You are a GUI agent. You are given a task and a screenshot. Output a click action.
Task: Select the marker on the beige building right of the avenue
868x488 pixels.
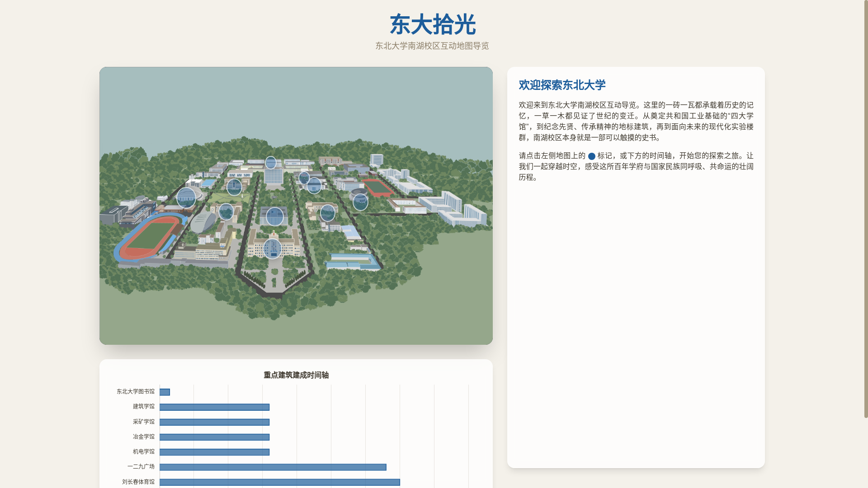coord(328,213)
